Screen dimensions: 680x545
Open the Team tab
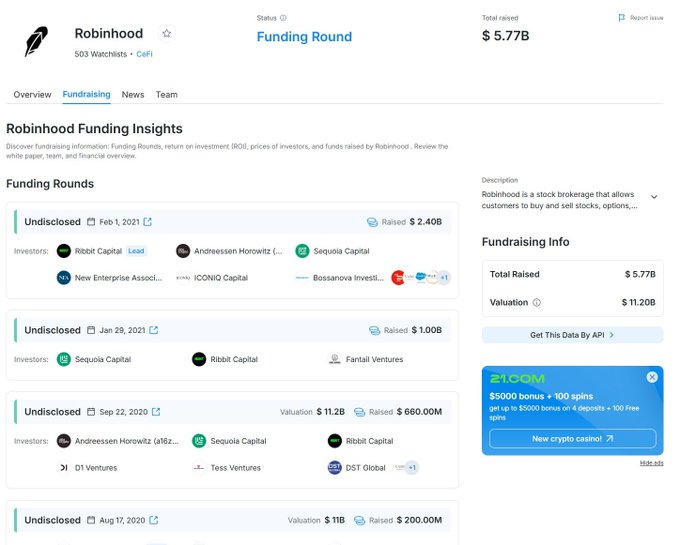[167, 95]
